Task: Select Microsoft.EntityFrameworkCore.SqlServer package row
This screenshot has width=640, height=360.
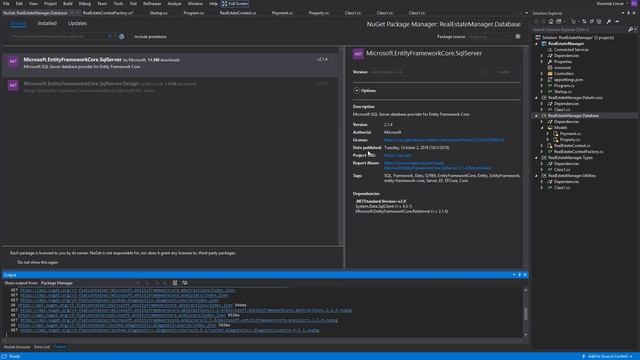Action: 171,64
